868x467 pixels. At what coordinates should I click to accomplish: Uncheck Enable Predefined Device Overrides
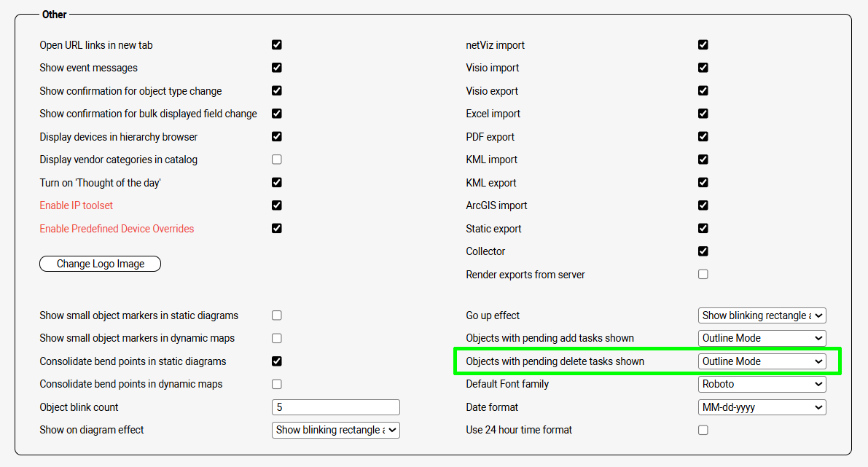click(277, 228)
